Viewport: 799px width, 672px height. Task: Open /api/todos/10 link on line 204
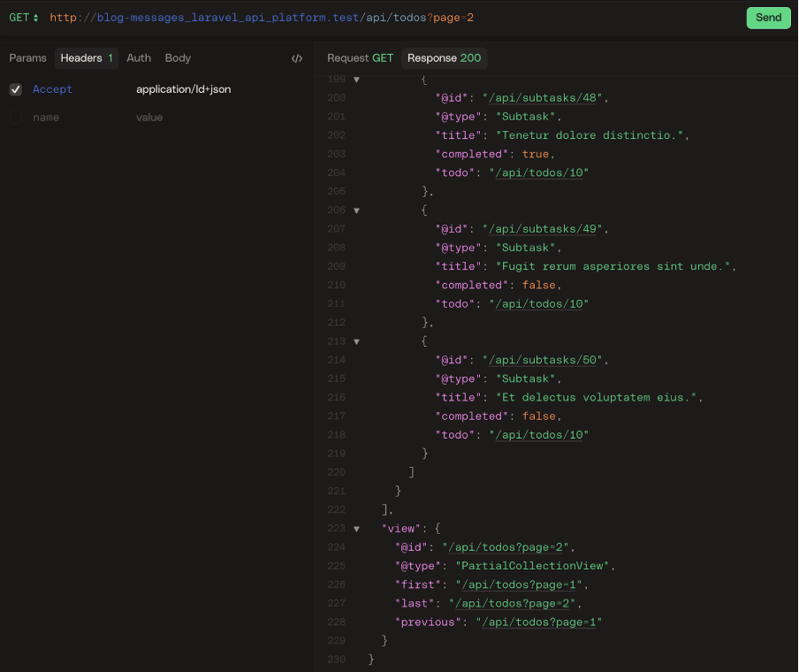(539, 172)
